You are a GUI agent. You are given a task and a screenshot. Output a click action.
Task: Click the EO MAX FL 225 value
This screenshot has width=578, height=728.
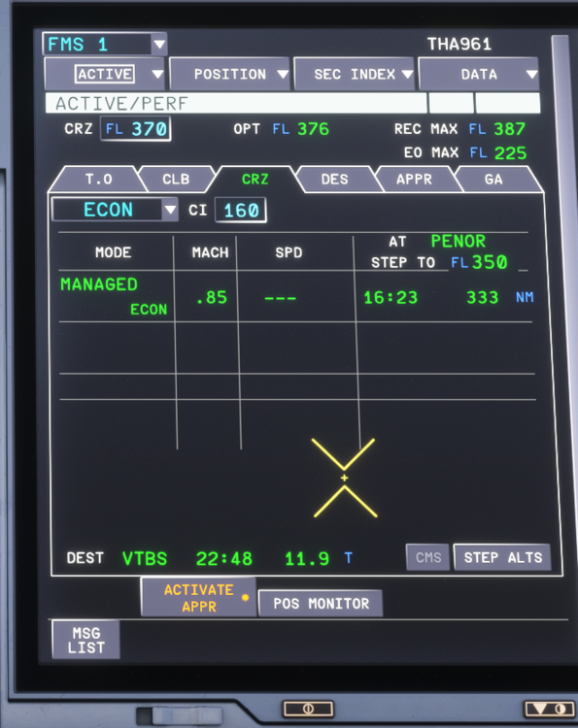(x=498, y=152)
